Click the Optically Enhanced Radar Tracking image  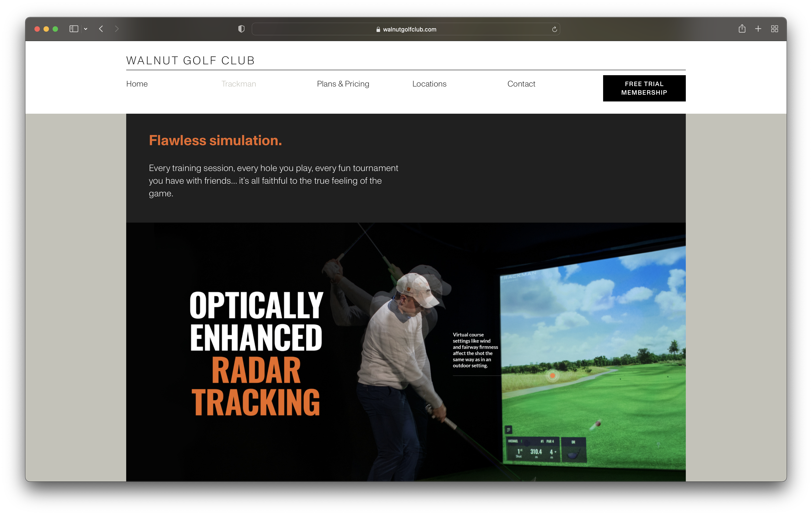(x=405, y=351)
